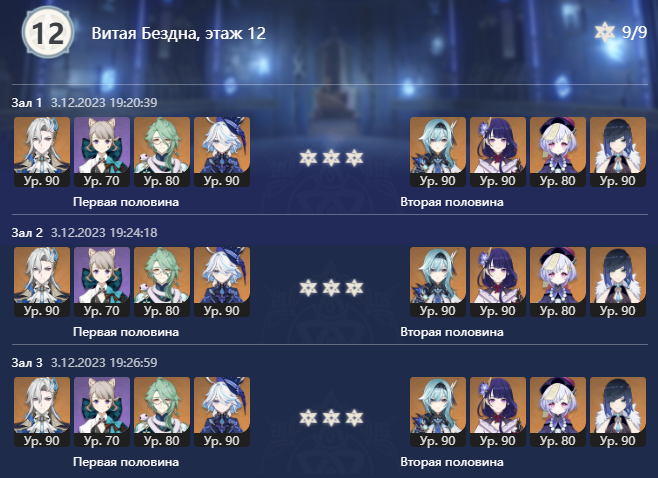Select Qiqi level 80 portrait in Зал 2
Image resolution: width=658 pixels, height=478 pixels.
(558, 282)
